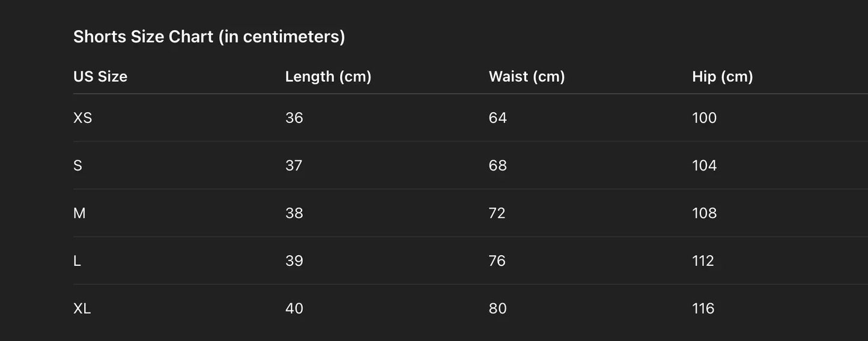Click the hip value 104 for S
The image size is (868, 341).
point(705,165)
